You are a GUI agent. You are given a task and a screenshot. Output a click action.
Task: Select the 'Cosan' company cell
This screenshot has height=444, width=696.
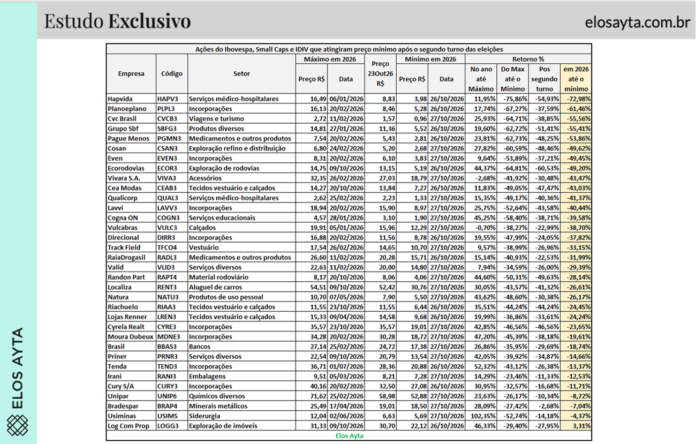click(131, 148)
